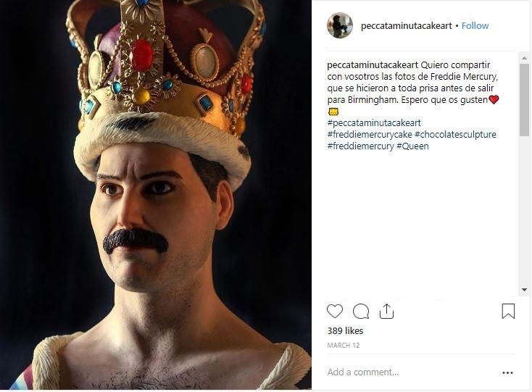This screenshot has width=532, height=392.
Task: Open peccataminutacakeart profile picture
Action: pos(340,25)
